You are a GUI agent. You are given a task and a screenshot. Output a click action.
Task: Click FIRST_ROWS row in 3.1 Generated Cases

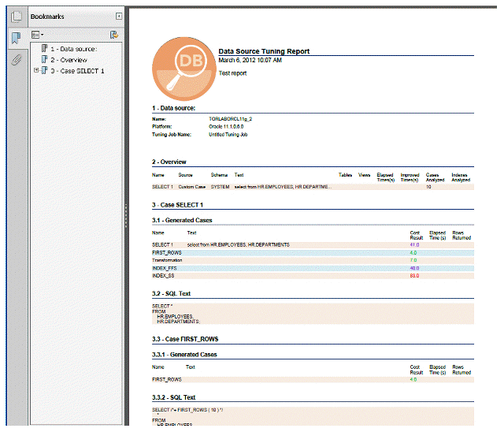[313, 253]
